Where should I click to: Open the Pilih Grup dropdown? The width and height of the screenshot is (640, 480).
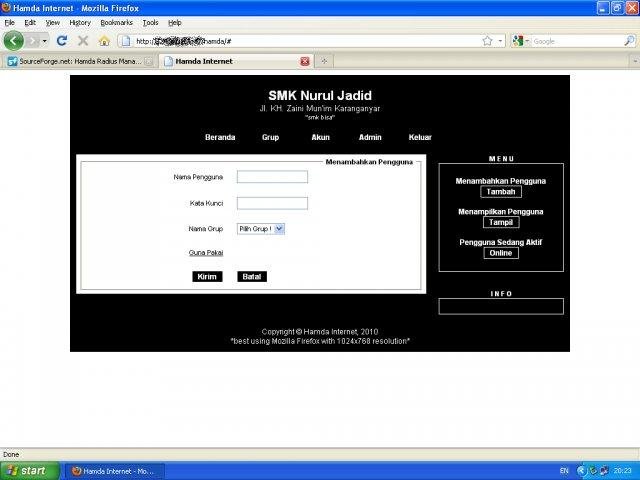point(261,229)
